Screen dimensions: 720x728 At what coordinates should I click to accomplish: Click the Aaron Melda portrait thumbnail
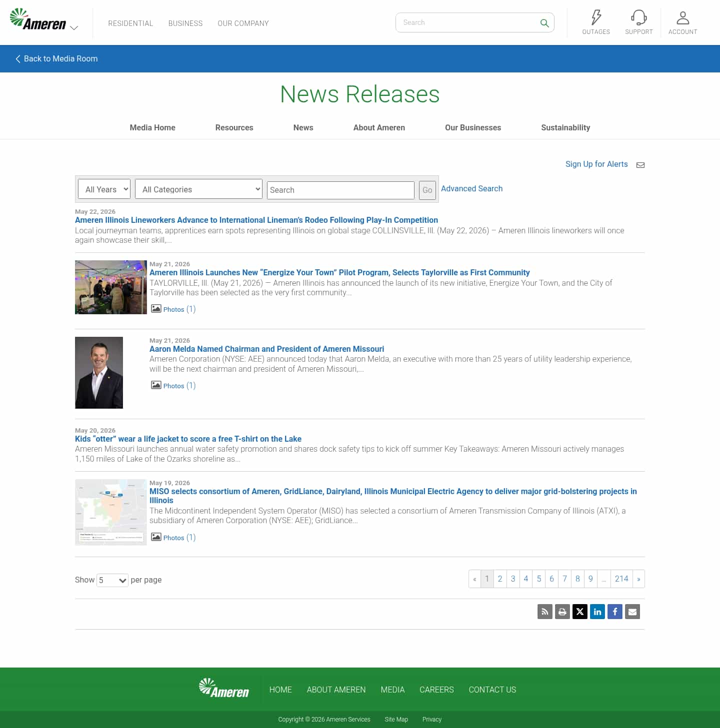(99, 373)
